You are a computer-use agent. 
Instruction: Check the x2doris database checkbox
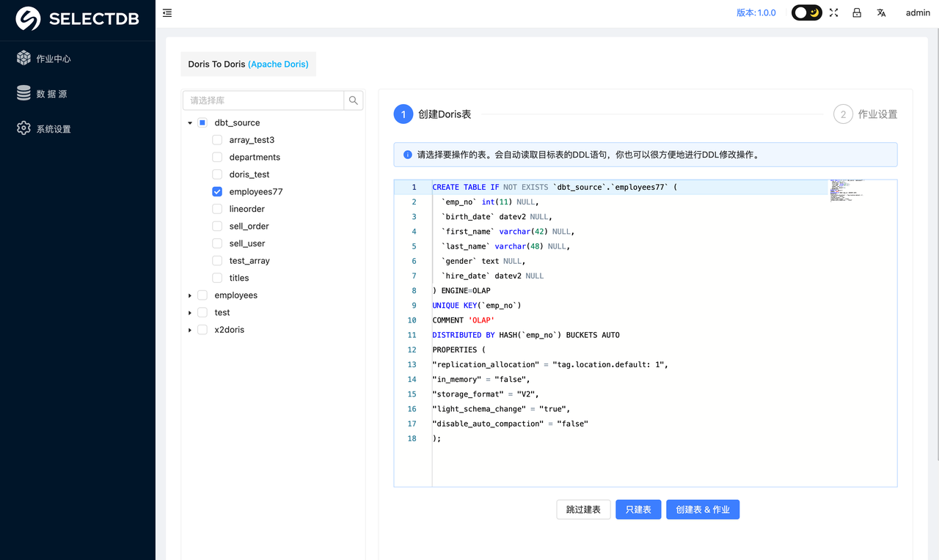point(202,329)
